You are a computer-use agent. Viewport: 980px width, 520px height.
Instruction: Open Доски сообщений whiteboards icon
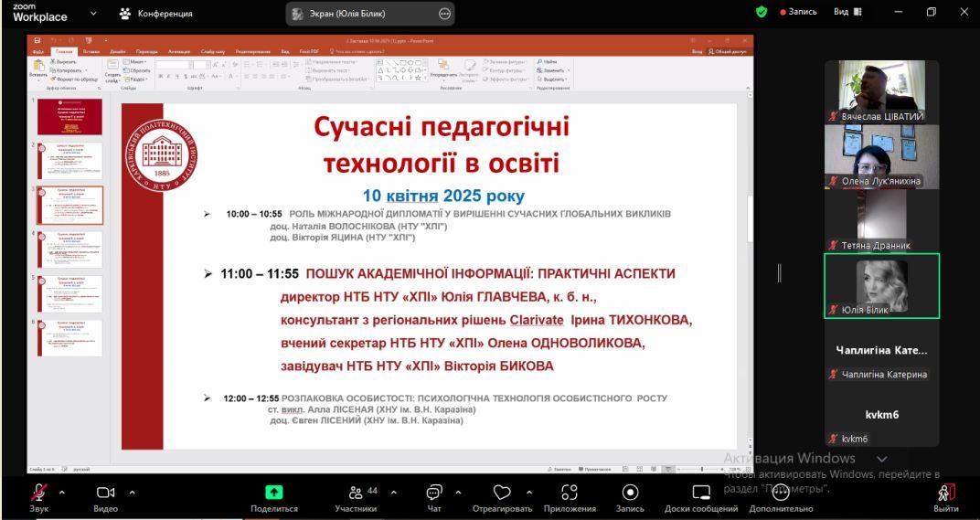point(701,492)
